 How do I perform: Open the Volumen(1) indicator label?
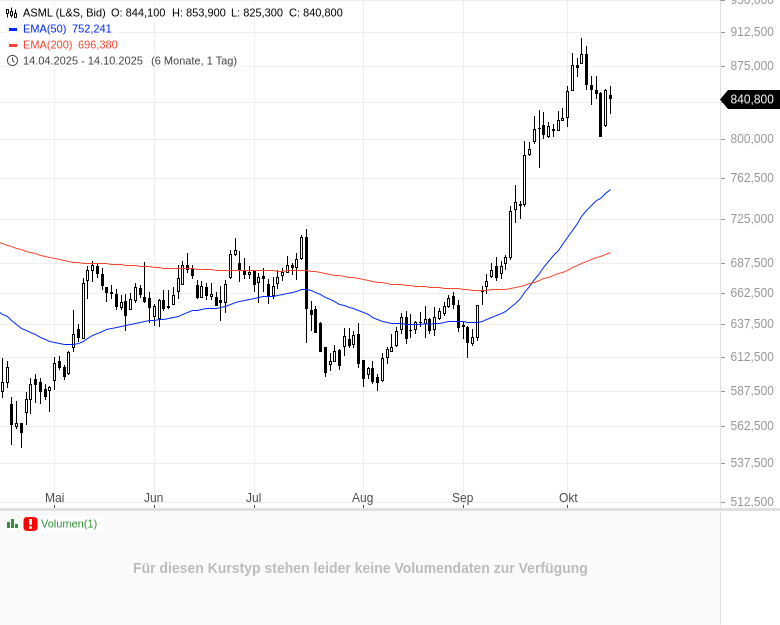(69, 524)
